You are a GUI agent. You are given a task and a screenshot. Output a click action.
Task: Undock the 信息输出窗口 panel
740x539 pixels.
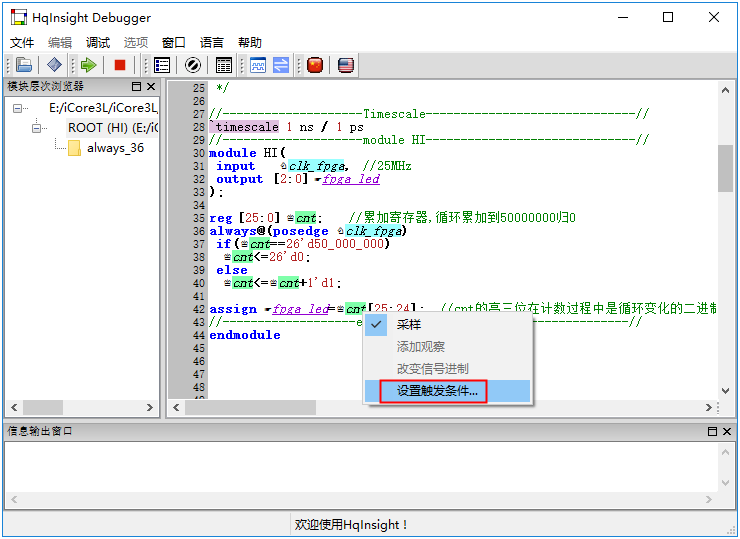coord(712,431)
